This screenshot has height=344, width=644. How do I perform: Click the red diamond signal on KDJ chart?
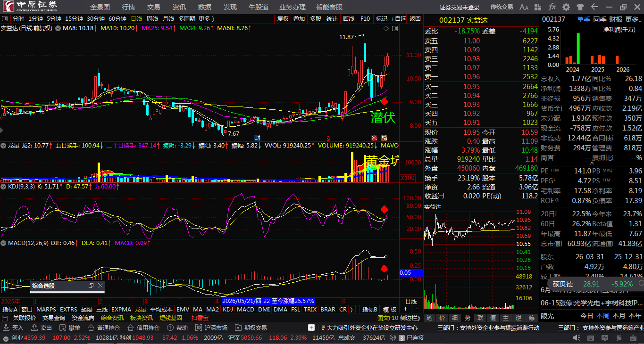pyautogui.click(x=384, y=209)
